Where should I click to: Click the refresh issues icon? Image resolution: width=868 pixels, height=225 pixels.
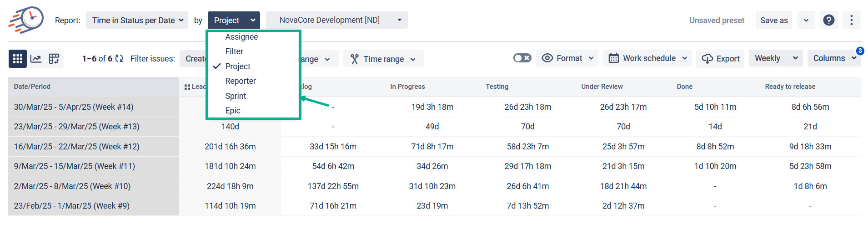tap(119, 59)
